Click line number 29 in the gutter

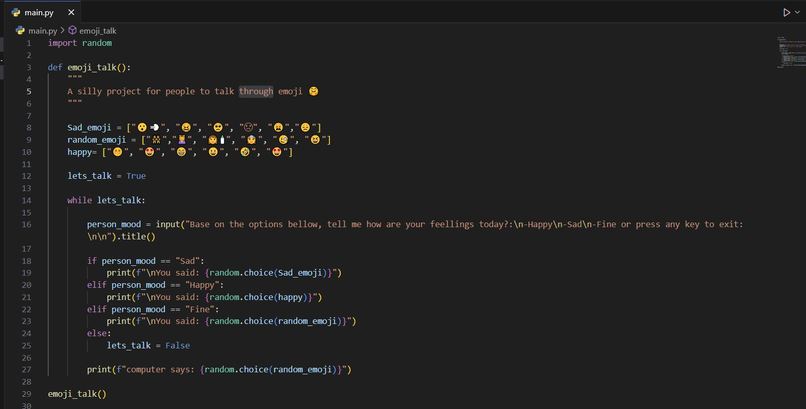coord(26,394)
